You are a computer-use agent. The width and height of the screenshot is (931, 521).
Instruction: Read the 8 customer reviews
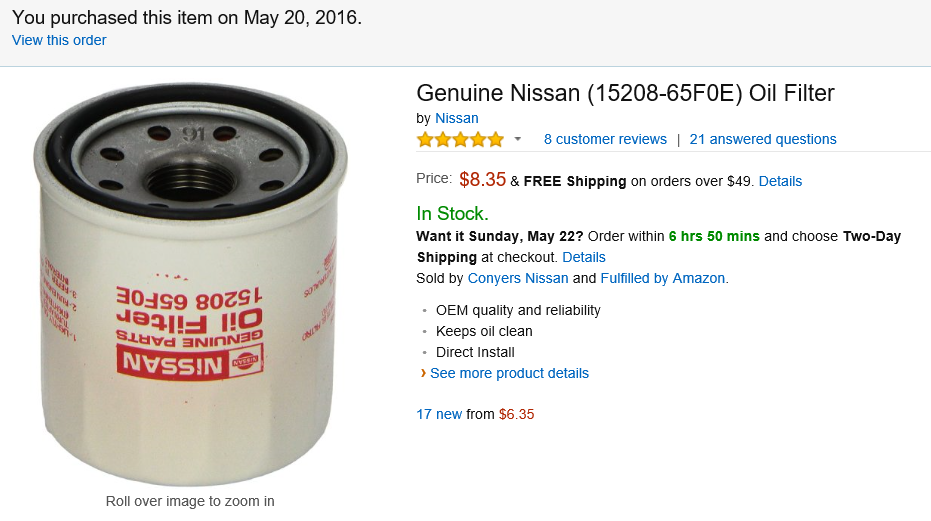click(605, 139)
